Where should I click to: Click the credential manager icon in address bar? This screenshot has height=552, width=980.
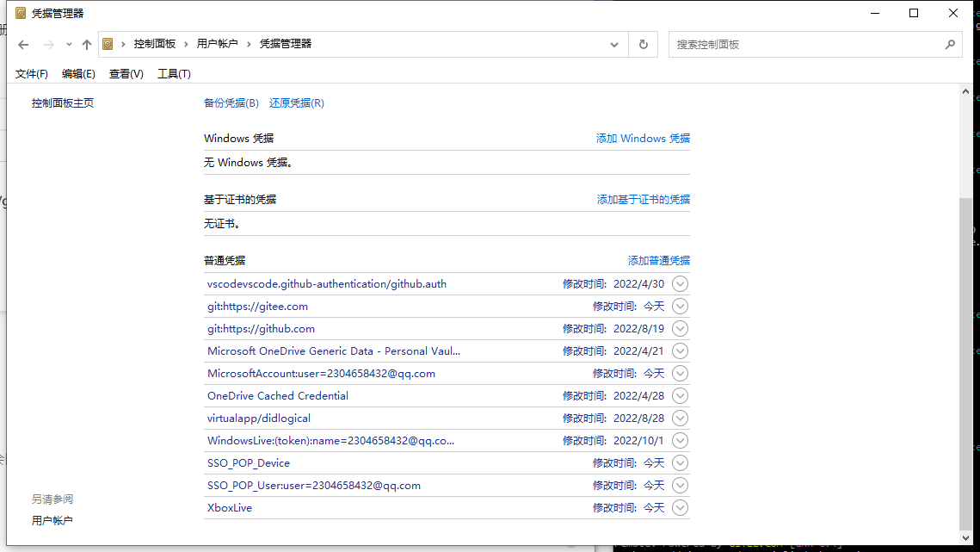coord(108,44)
